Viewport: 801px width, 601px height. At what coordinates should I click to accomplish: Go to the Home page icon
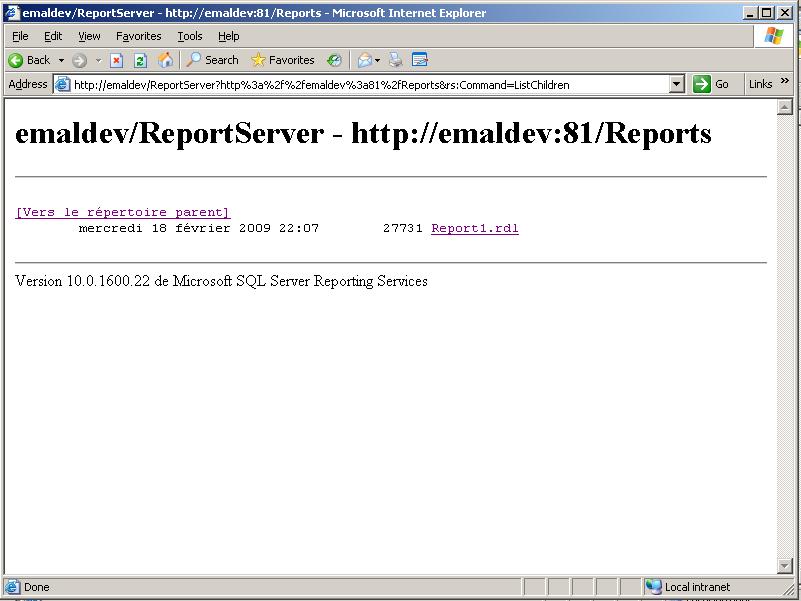[165, 60]
